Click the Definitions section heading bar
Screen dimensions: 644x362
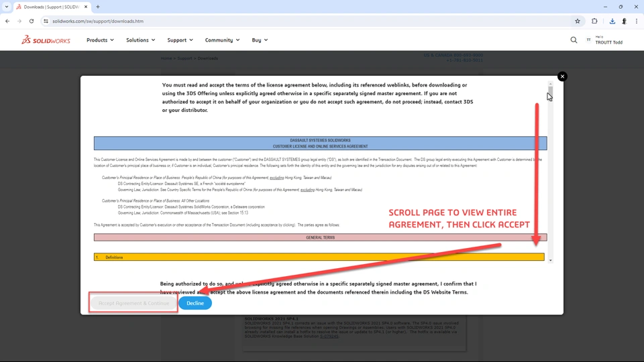click(x=319, y=257)
